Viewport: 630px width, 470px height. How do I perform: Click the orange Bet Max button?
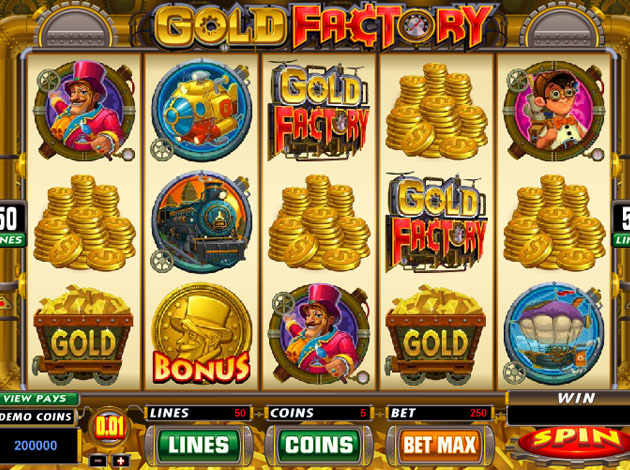(440, 445)
